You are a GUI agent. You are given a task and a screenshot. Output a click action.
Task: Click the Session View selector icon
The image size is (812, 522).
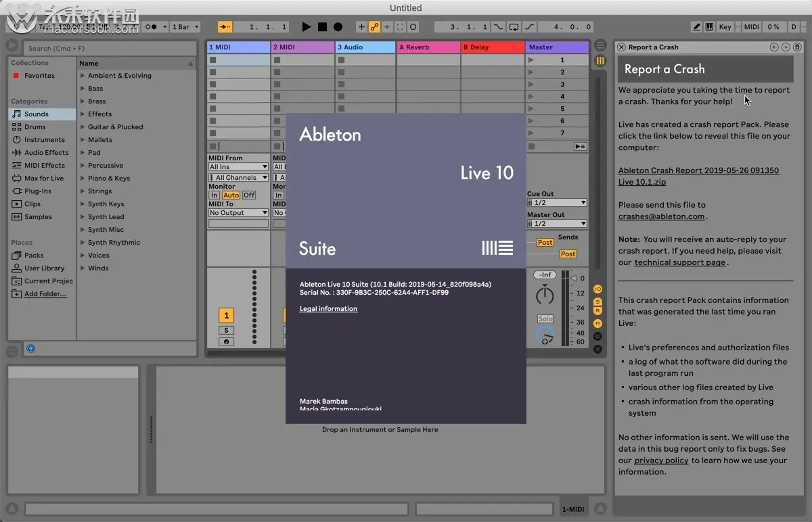600,61
